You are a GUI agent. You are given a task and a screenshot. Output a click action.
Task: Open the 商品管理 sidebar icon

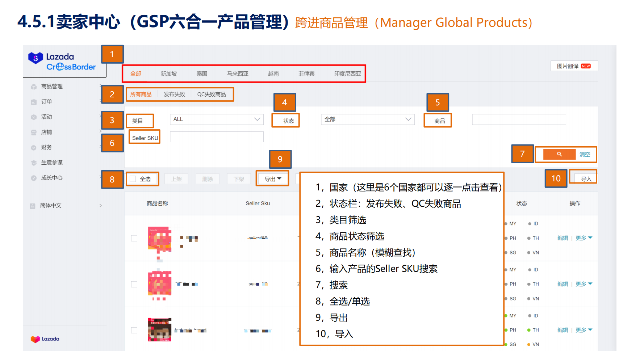coord(34,86)
